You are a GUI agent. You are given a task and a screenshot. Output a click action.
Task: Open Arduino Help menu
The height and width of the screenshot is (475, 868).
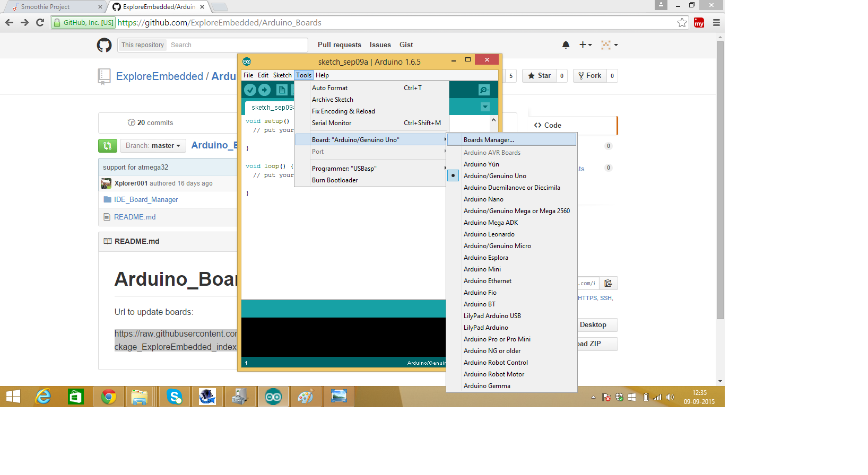pyautogui.click(x=322, y=75)
